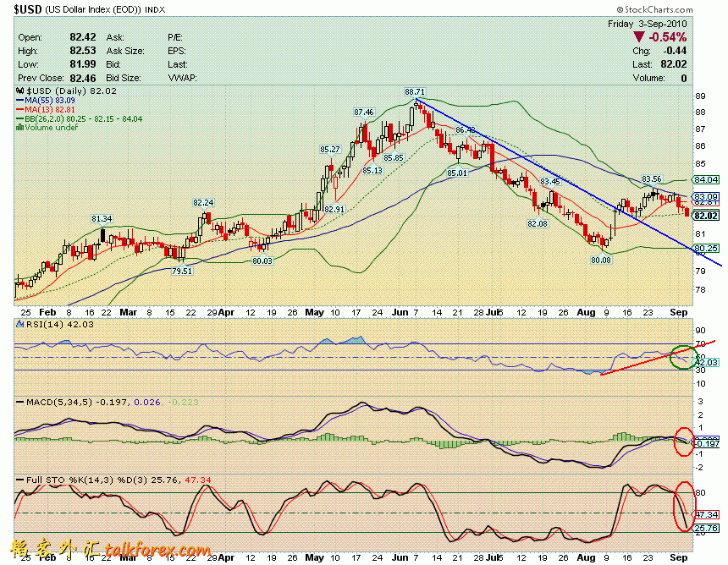Click the 79.51 low price label
Screen dimensions: 728x565
pos(182,271)
